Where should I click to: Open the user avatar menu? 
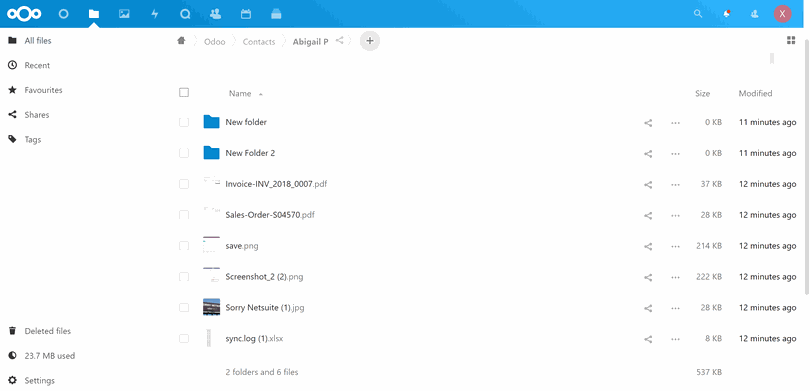(782, 14)
